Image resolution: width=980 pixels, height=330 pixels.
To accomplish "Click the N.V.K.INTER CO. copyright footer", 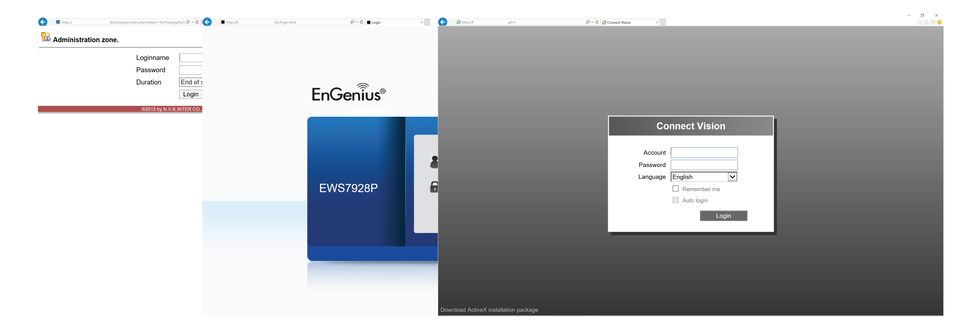I will tap(171, 109).
